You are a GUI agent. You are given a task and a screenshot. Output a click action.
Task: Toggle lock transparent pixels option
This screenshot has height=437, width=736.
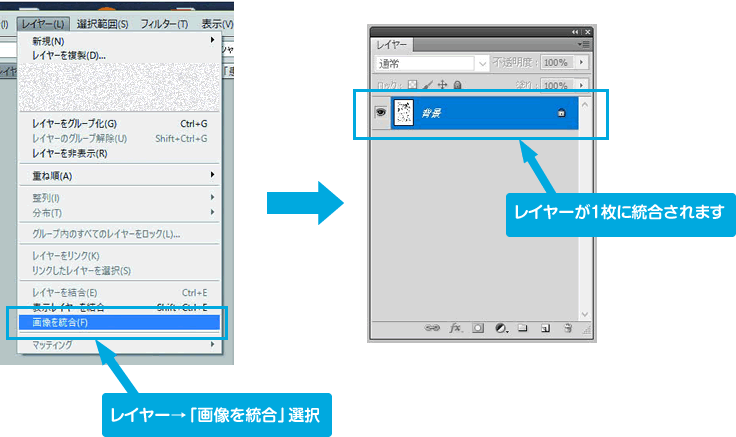click(413, 86)
